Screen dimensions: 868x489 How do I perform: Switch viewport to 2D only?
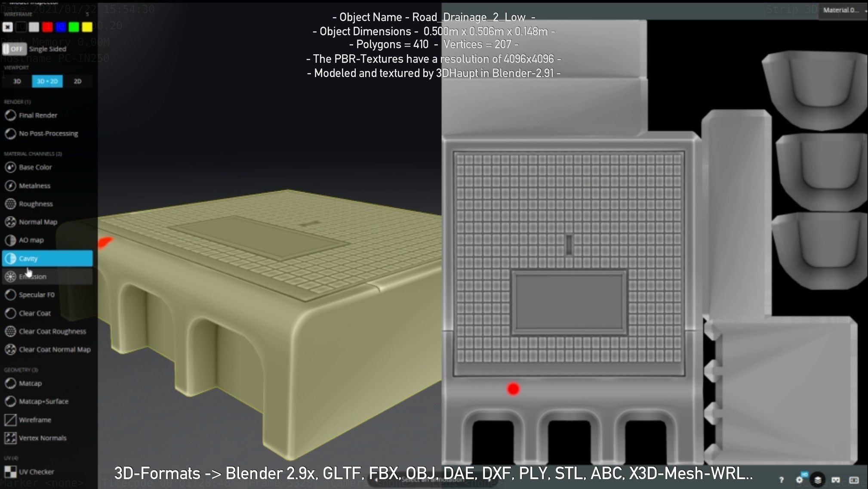[77, 81]
